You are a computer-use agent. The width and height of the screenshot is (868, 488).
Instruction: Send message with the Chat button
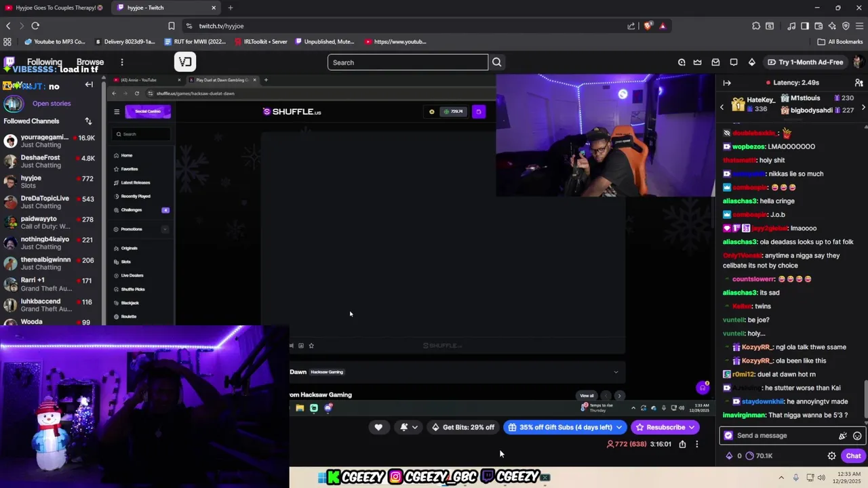coord(853,455)
